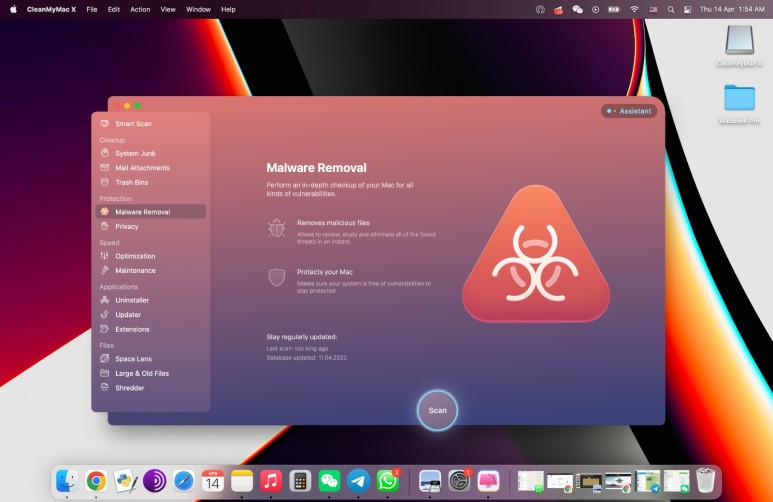This screenshot has width=773, height=502.
Task: Open Calendar in the Dock
Action: [x=212, y=481]
